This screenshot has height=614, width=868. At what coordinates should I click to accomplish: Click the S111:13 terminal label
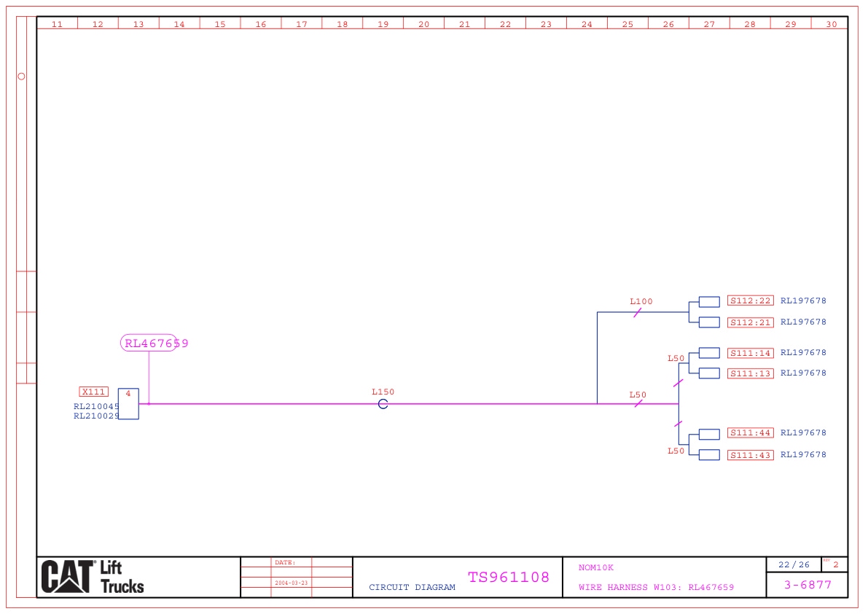pyautogui.click(x=751, y=373)
